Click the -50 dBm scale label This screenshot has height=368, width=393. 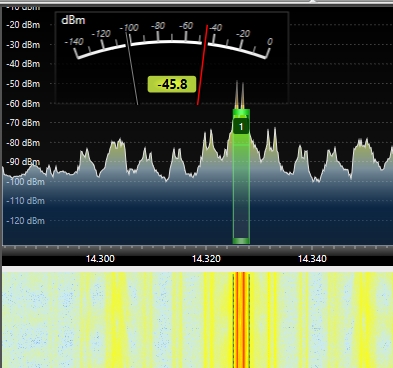23,84
